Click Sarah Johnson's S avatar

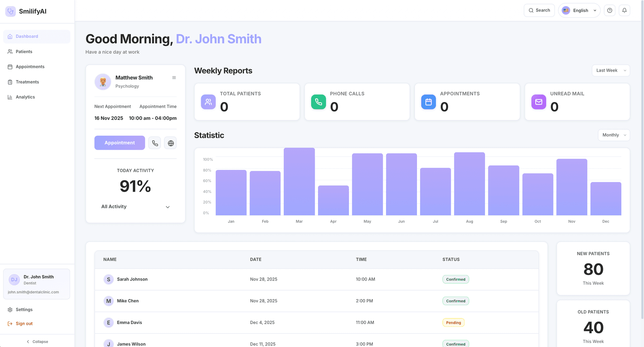tap(109, 279)
